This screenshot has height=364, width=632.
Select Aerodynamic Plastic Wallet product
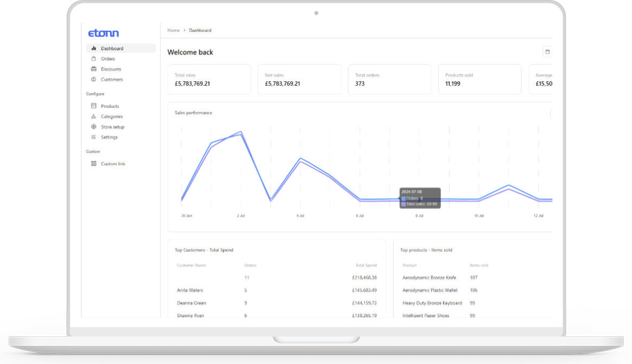[x=430, y=290]
